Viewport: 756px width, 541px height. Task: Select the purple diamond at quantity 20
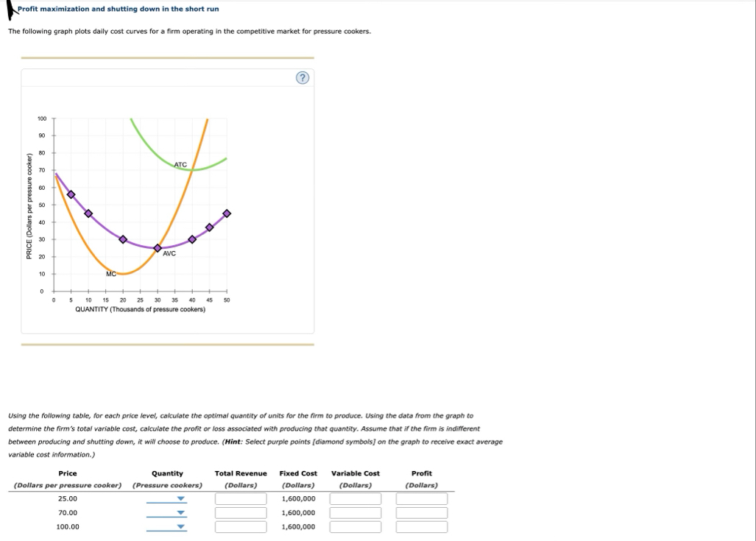pos(123,239)
